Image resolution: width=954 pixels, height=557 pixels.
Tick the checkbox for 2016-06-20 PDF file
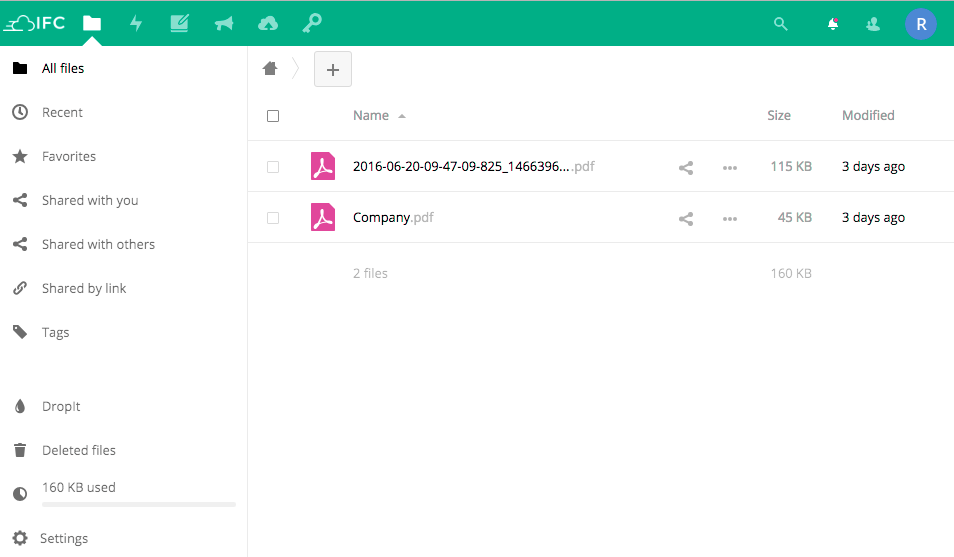click(273, 167)
